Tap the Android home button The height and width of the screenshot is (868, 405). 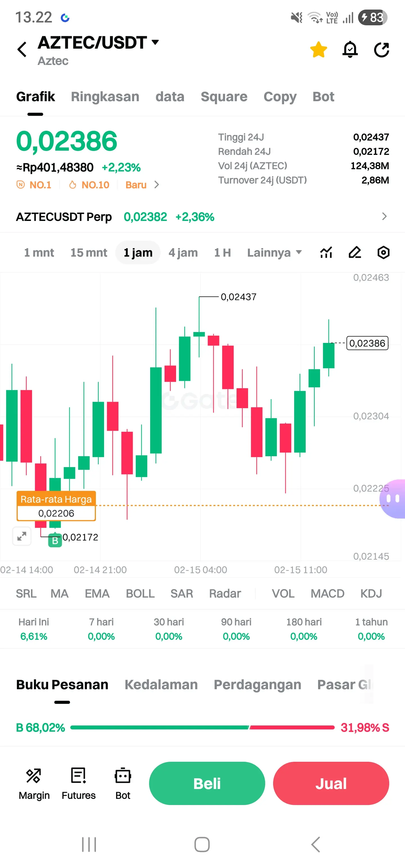202,844
